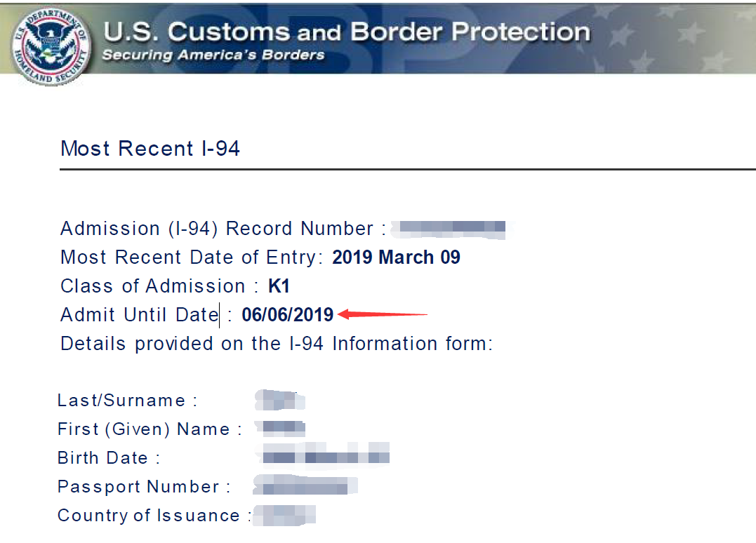The height and width of the screenshot is (543, 756).
Task: Click the red arrow pointing at date
Action: tap(383, 314)
